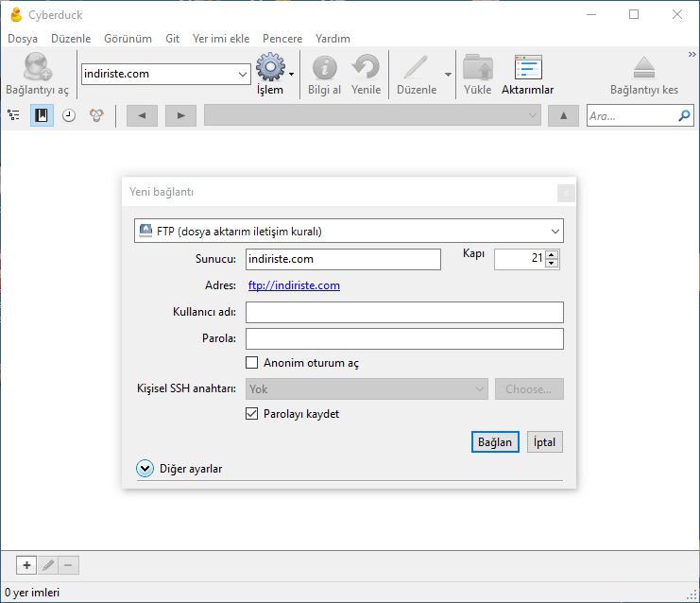The height and width of the screenshot is (603, 700).
Task: Close the Yeni bağlantı dialog
Action: [566, 193]
